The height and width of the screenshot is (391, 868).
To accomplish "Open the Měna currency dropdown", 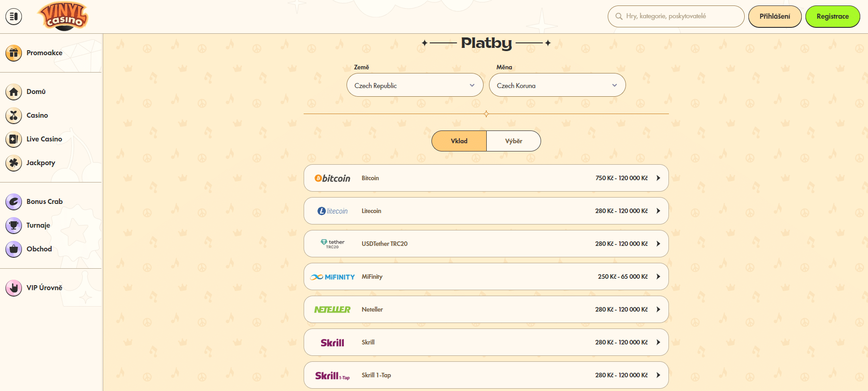I will coord(557,85).
